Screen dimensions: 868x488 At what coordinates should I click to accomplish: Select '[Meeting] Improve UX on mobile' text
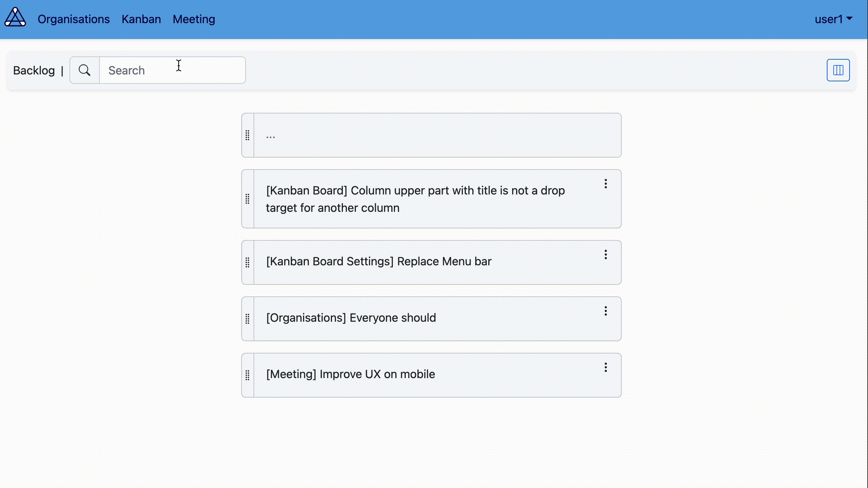click(x=350, y=374)
